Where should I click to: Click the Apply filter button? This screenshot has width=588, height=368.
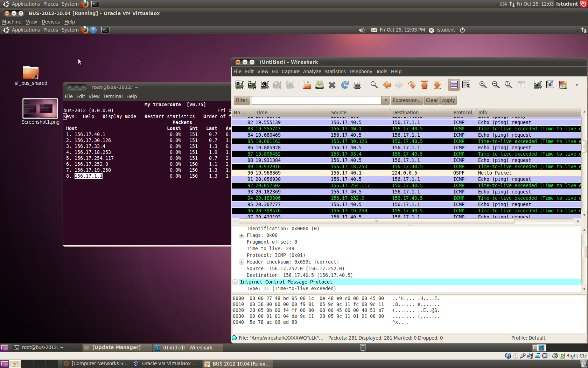click(x=448, y=101)
